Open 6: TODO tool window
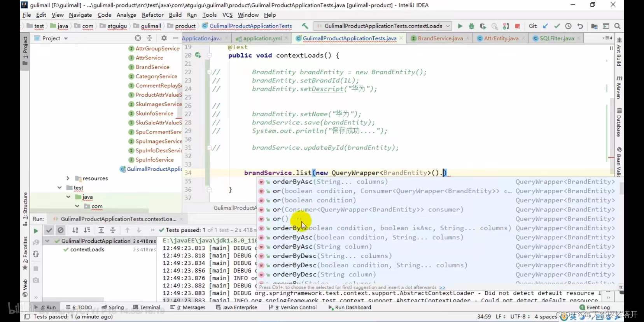644x322 pixels. point(79,307)
